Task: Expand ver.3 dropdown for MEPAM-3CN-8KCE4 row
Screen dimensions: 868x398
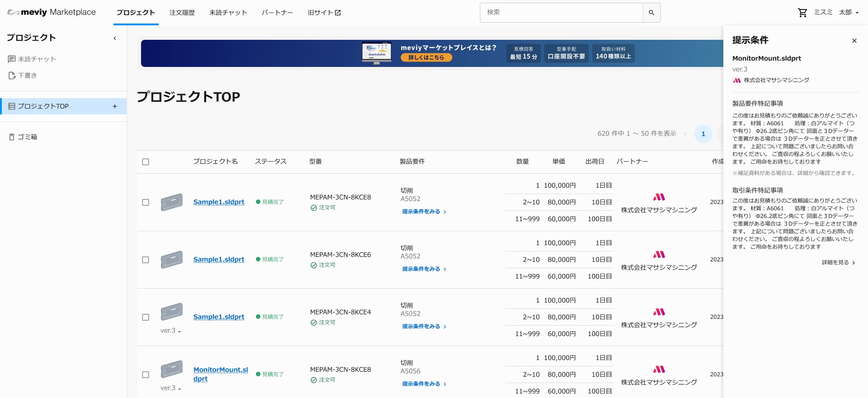Action: pos(171,331)
